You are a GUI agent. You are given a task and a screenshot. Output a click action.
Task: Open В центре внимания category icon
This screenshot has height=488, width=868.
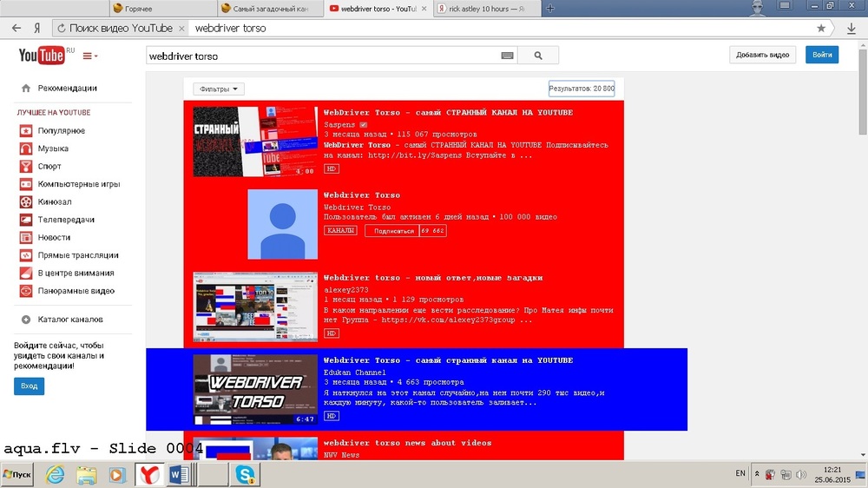[x=26, y=273]
